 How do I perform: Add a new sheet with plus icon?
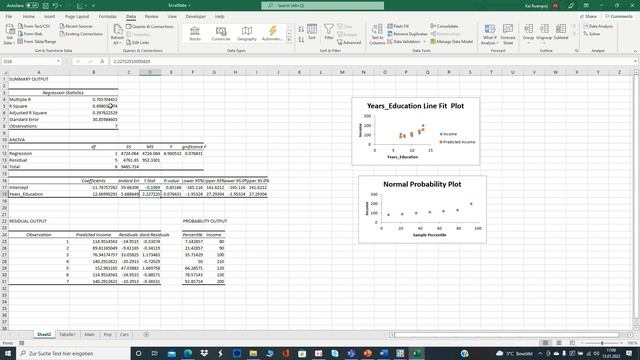pos(146,334)
